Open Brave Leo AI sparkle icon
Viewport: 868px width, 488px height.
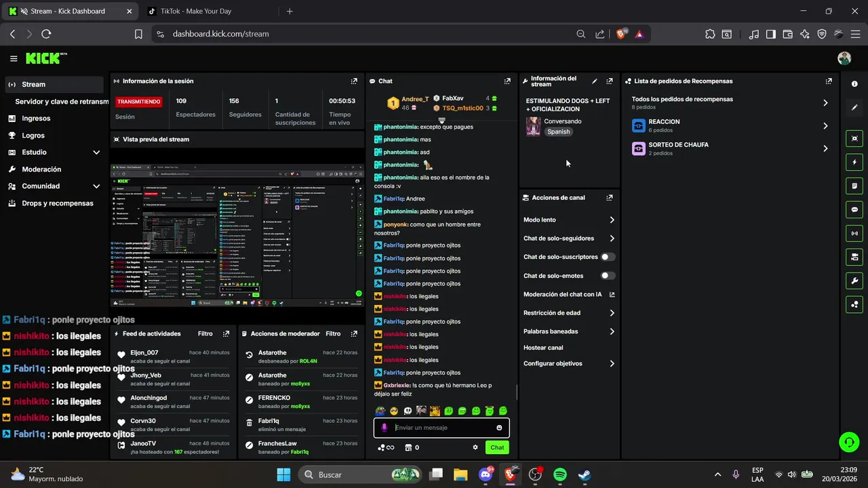[x=805, y=34]
